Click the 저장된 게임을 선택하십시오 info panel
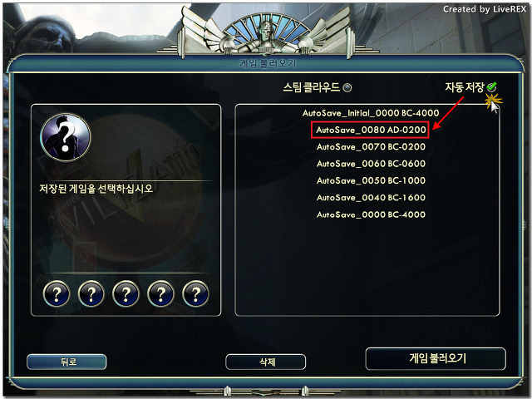The height and width of the screenshot is (399, 532). (x=126, y=210)
